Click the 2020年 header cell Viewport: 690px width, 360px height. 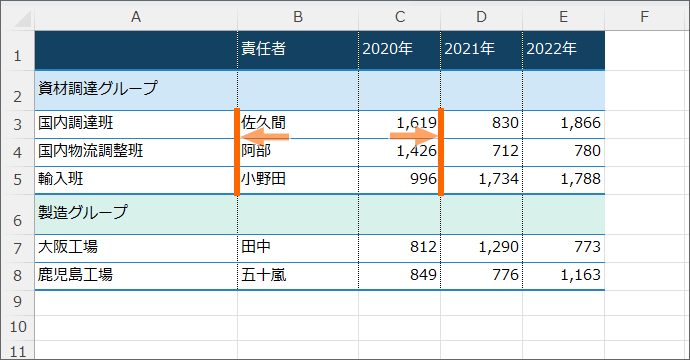click(400, 51)
